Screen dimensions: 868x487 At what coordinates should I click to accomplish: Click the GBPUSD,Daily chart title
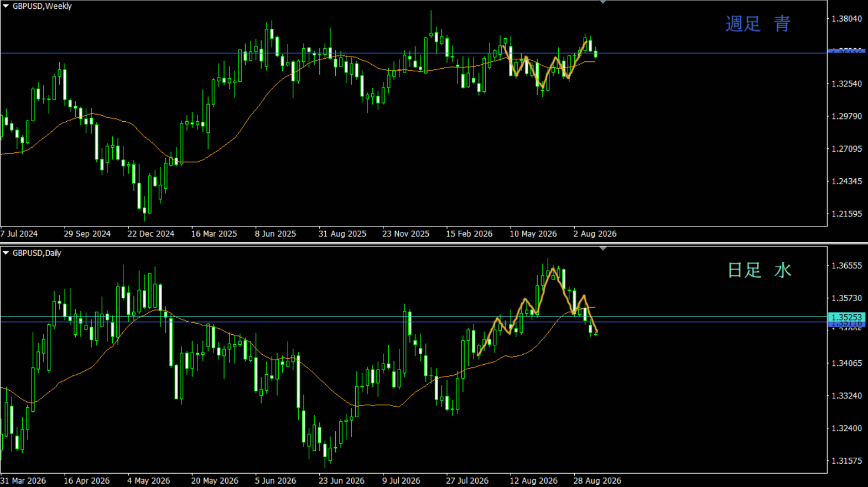[37, 253]
